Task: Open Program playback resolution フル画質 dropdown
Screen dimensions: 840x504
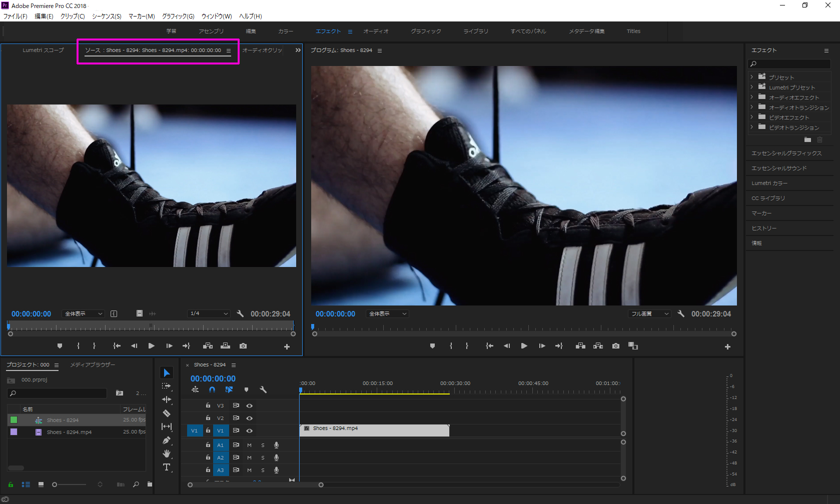Action: [649, 314]
